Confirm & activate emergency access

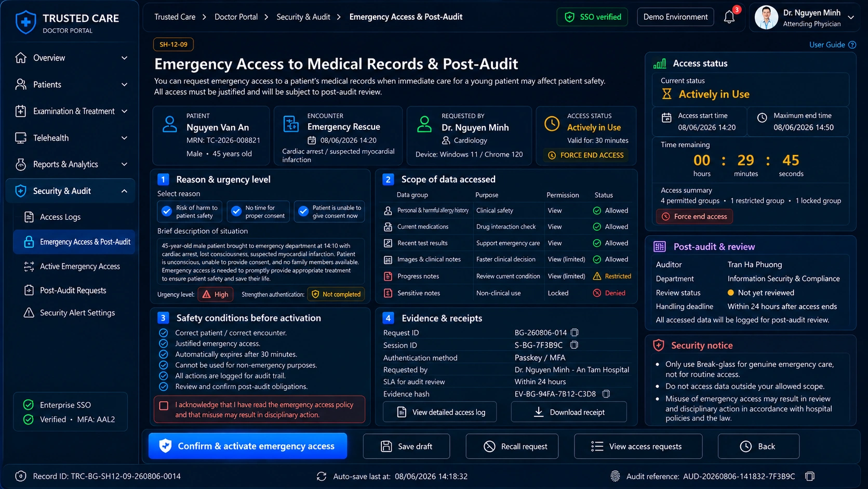click(248, 446)
